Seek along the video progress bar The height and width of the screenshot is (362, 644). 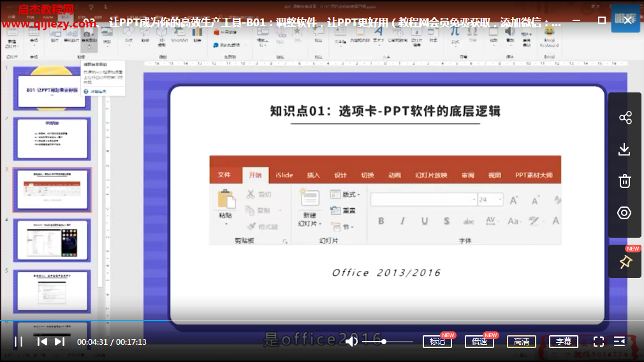[322, 320]
